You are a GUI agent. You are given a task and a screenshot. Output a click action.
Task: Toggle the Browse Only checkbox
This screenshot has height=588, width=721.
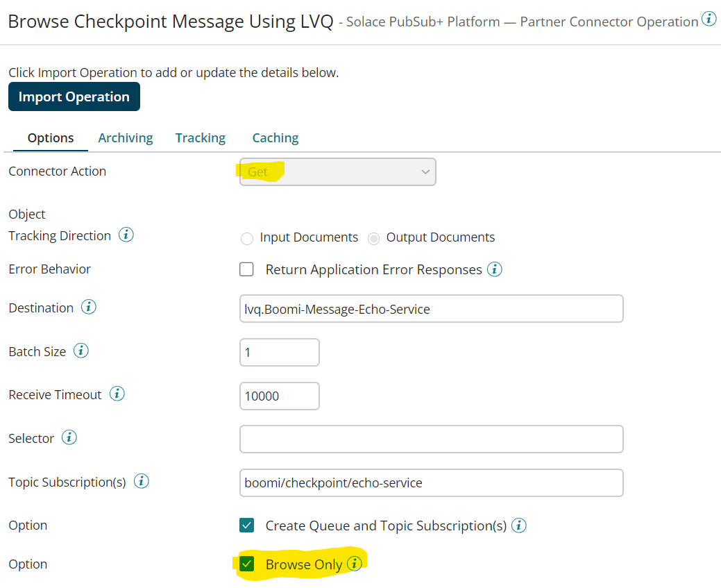(x=246, y=564)
